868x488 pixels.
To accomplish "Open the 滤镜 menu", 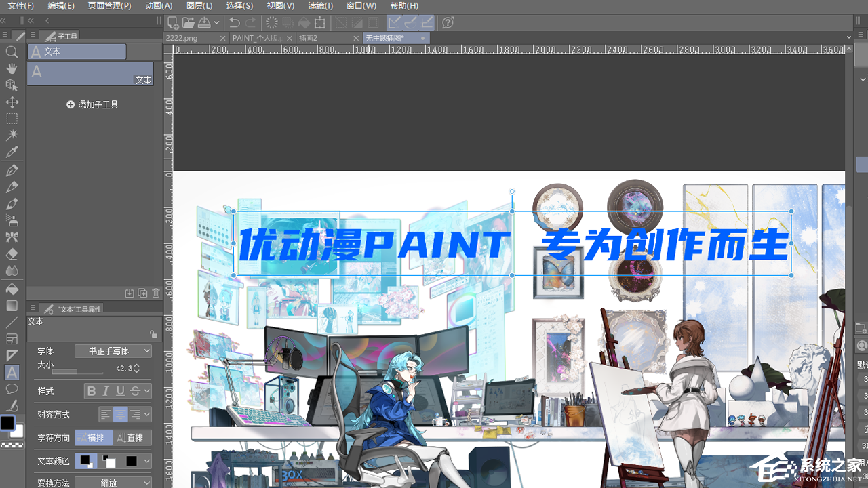I will (x=320, y=5).
